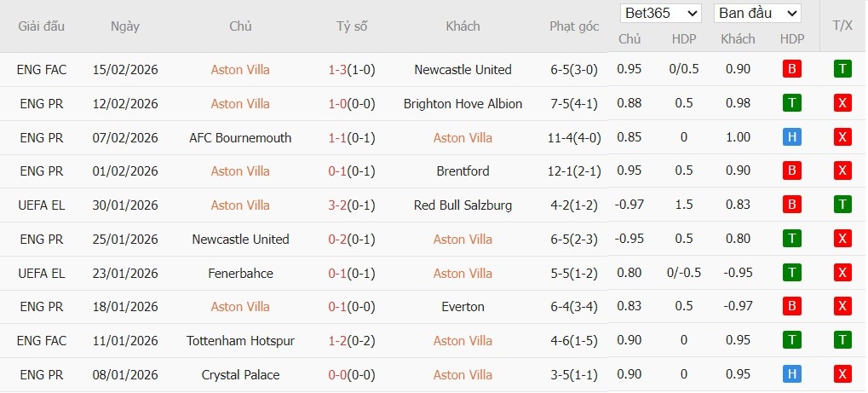Image resolution: width=868 pixels, height=393 pixels.
Task: Click red X badge in Brentford row
Action: pyautogui.click(x=842, y=171)
